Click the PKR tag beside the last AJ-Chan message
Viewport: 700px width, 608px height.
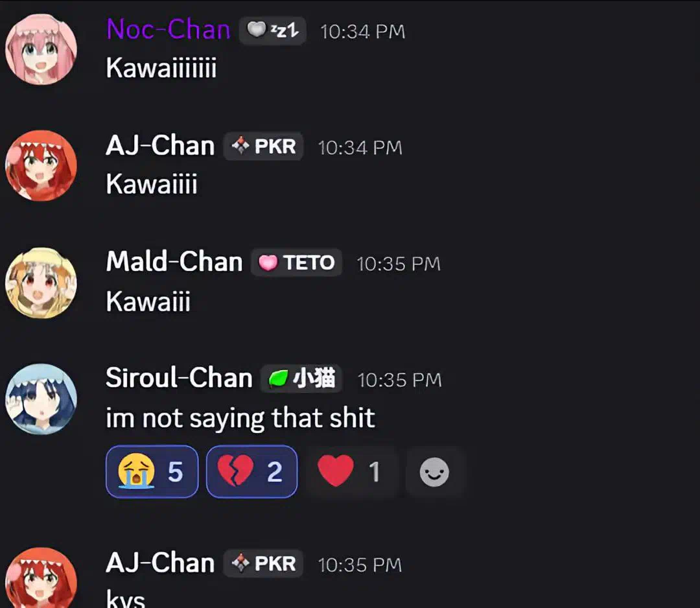[x=263, y=563]
